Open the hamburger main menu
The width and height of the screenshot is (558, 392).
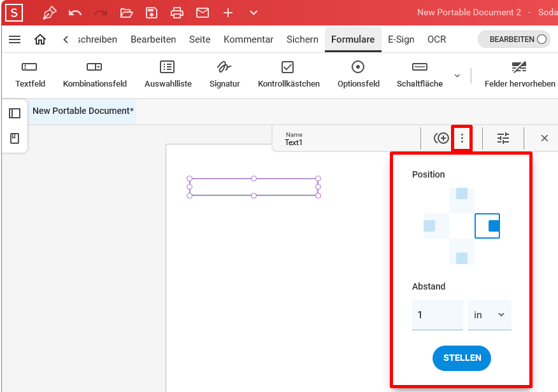point(15,39)
